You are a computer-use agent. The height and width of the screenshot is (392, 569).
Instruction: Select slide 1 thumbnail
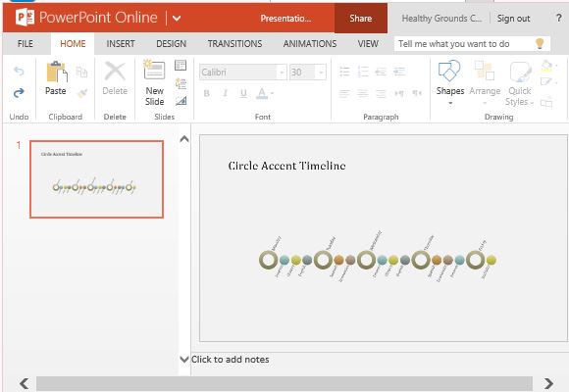point(96,179)
